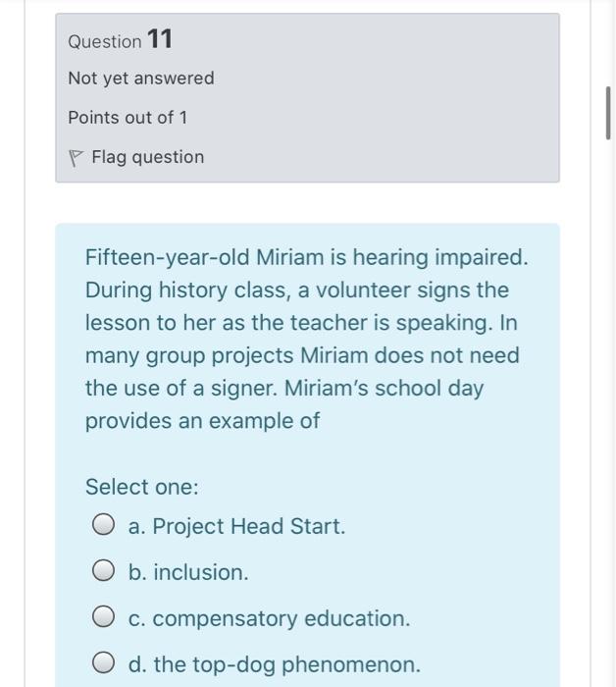616x687 pixels.
Task: Click the flag icon beside Flag question
Action: click(x=76, y=158)
